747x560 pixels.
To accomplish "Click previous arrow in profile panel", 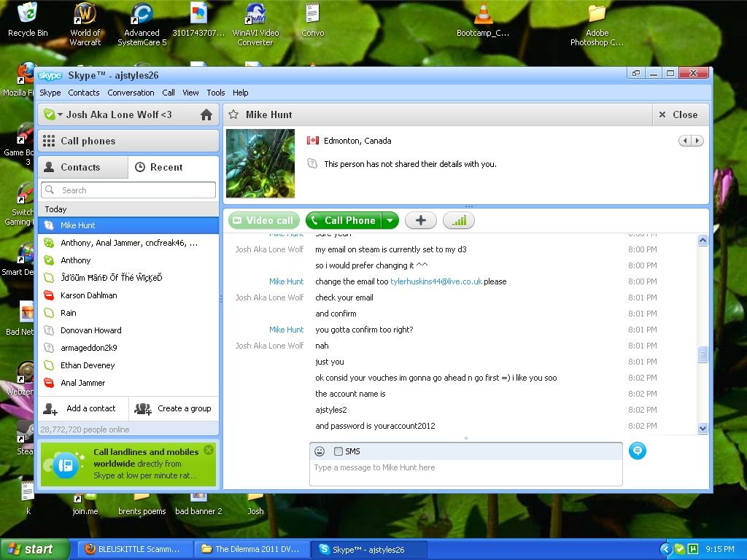I will (685, 141).
